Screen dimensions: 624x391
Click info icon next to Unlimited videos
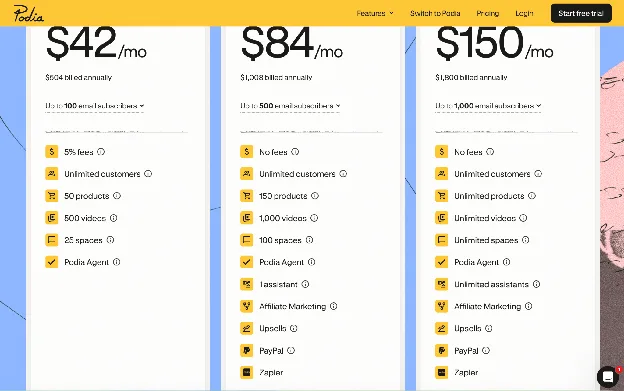pyautogui.click(x=523, y=218)
